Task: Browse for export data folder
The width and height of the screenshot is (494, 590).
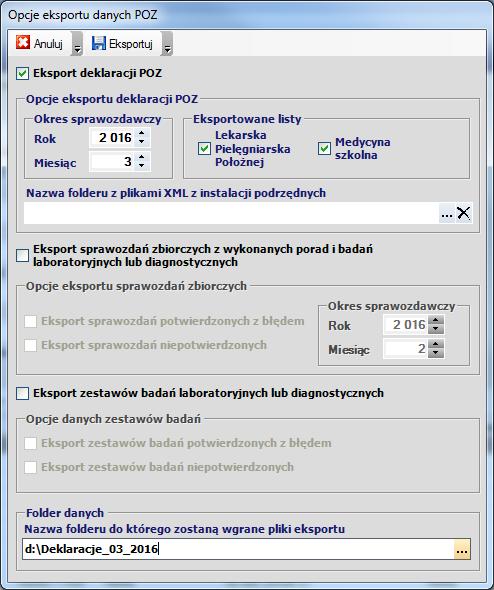Action: click(462, 550)
